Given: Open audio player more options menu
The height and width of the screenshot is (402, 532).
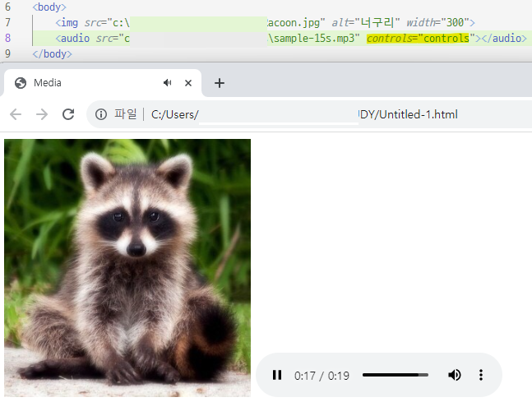Looking at the screenshot, I should point(481,375).
